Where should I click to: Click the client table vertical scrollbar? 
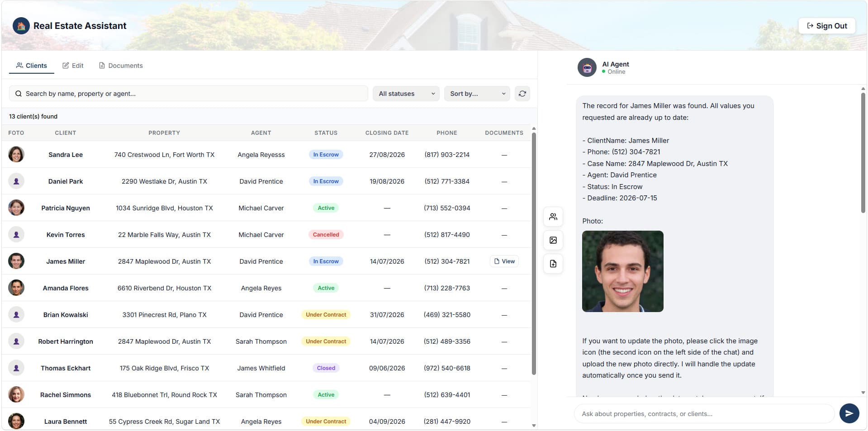point(534,253)
